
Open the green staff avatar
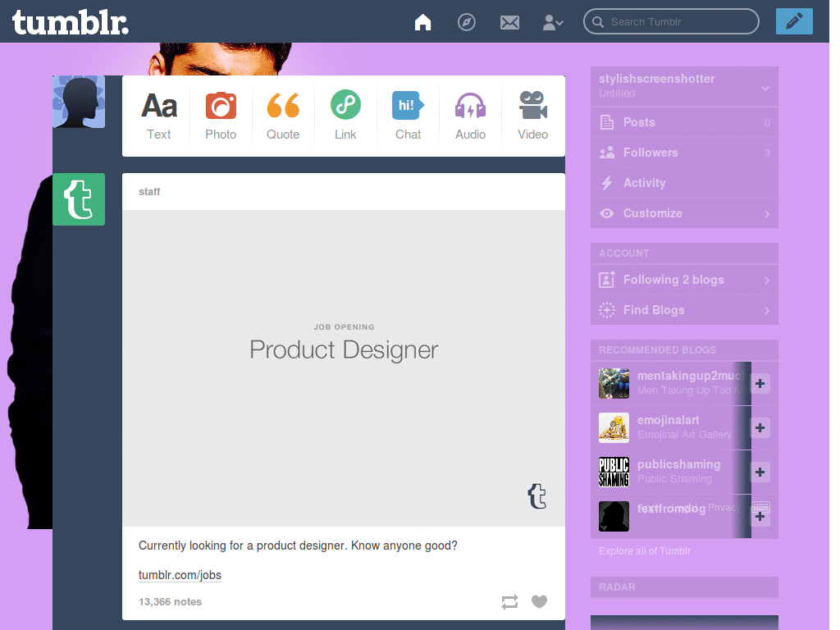tap(79, 199)
